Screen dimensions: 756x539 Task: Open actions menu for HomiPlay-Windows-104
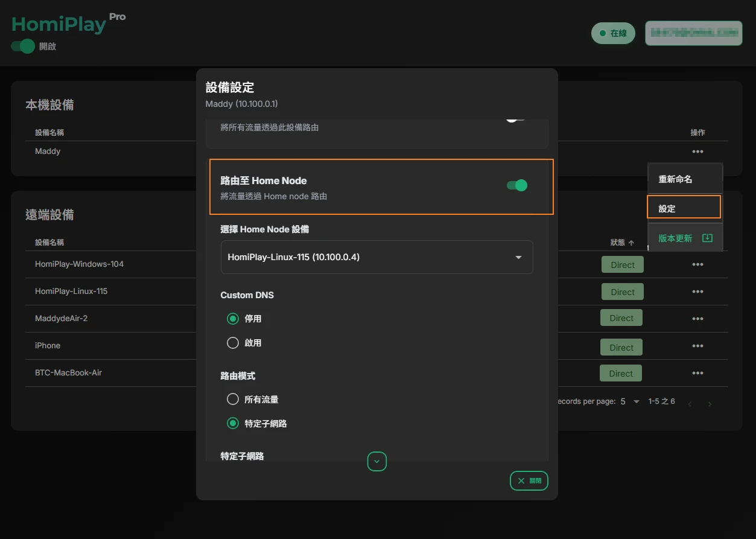(x=698, y=264)
